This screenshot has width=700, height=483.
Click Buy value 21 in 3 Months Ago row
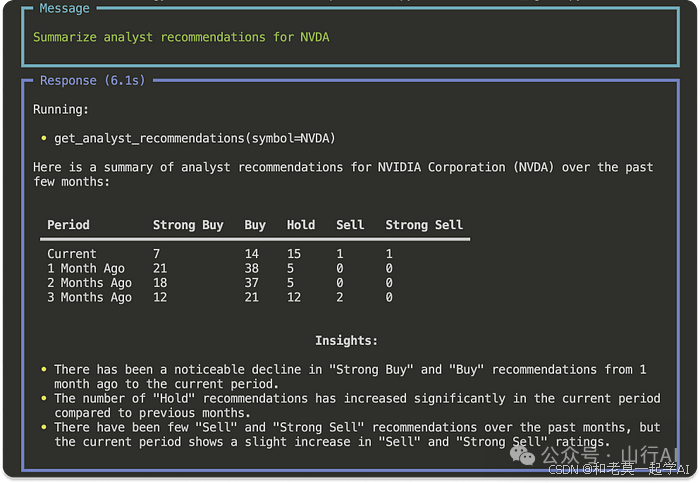point(251,297)
